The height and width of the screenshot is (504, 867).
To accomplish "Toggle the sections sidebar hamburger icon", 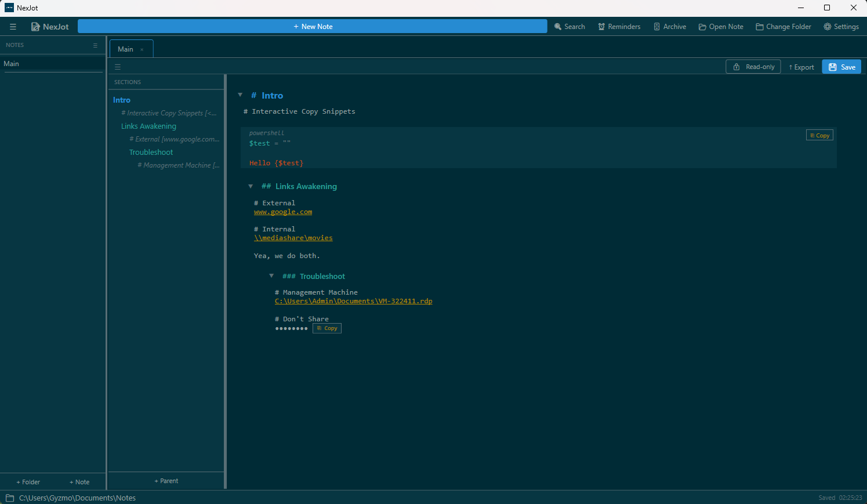I will (x=118, y=67).
